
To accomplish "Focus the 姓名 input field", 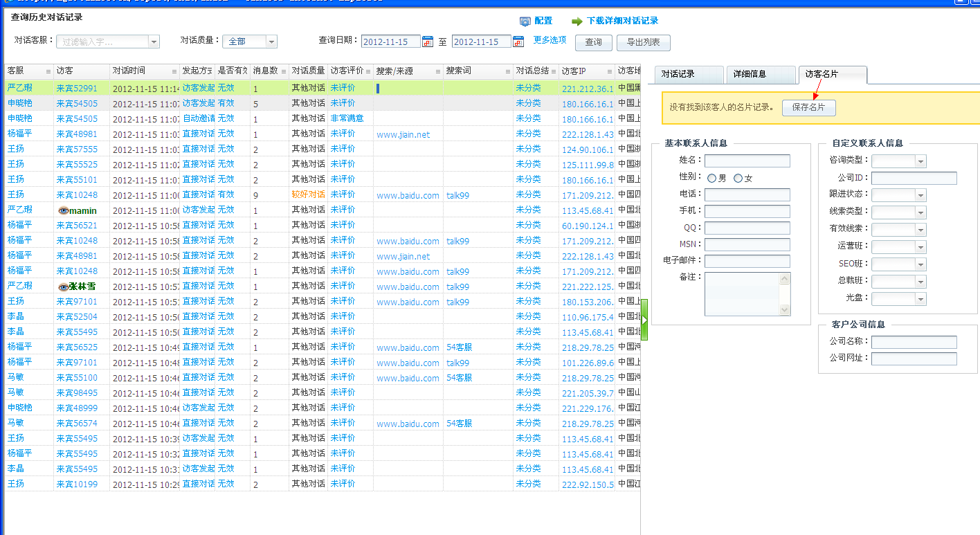I will coord(747,161).
